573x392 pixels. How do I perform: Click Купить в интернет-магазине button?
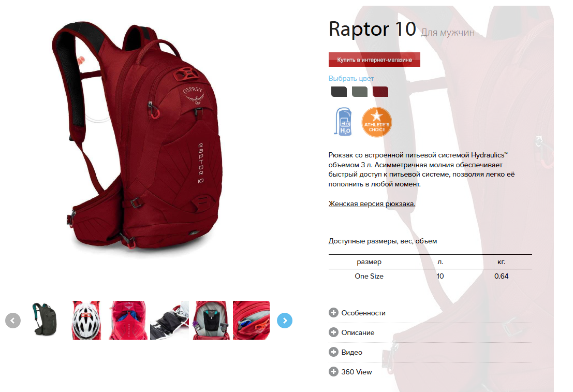click(x=374, y=60)
